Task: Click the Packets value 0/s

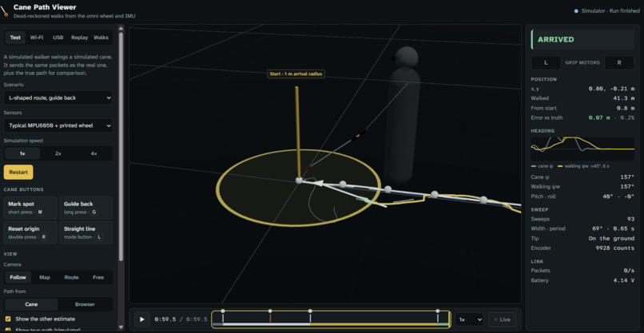Action: click(x=628, y=271)
